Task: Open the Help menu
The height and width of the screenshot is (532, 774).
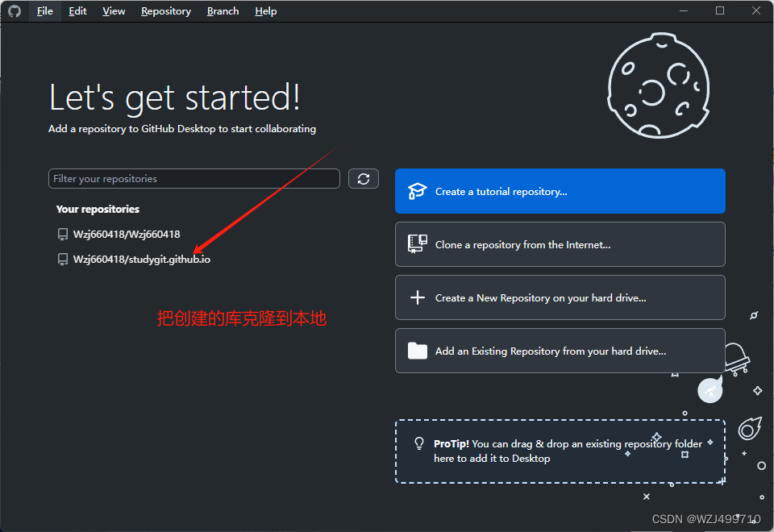Action: tap(265, 10)
